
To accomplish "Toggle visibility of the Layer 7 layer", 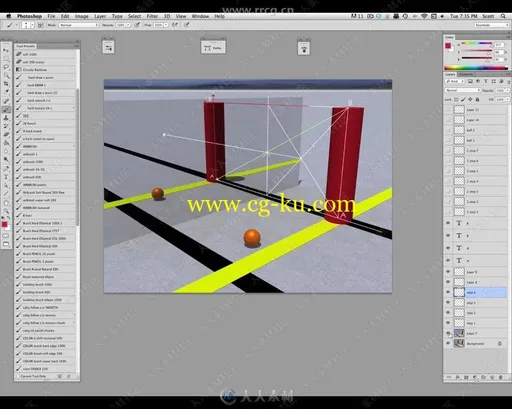I will (448, 333).
